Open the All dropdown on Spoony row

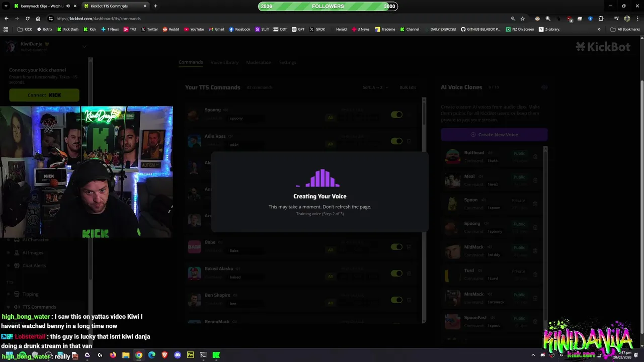(x=331, y=118)
